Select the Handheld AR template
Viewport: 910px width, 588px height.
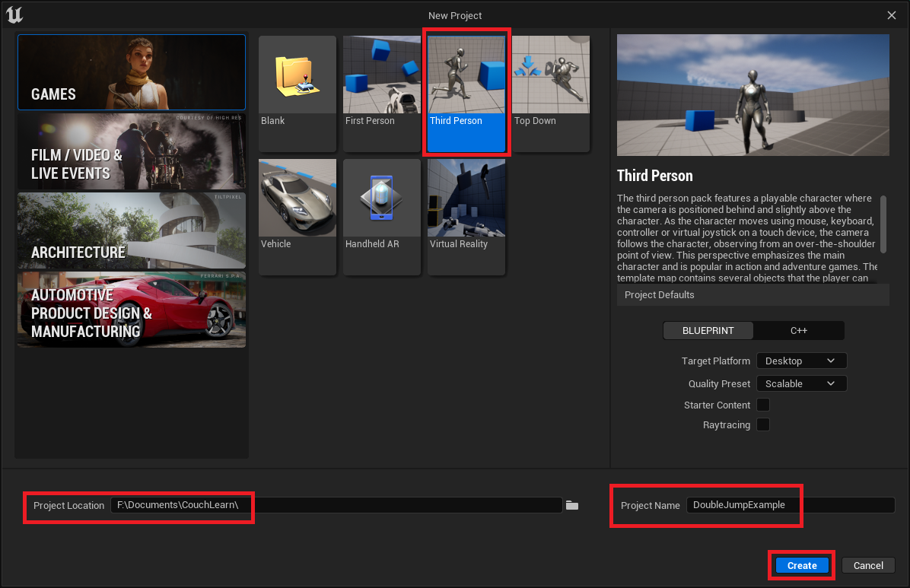point(381,217)
